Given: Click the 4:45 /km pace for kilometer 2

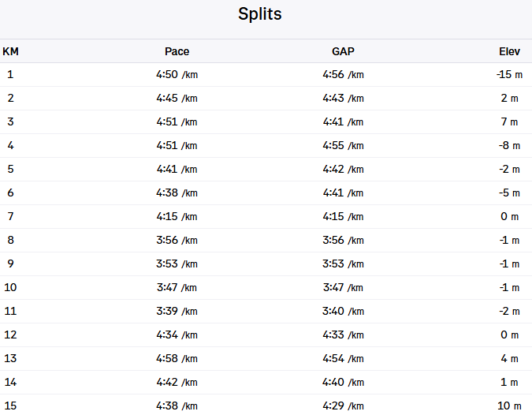Looking at the screenshot, I should pyautogui.click(x=177, y=98).
